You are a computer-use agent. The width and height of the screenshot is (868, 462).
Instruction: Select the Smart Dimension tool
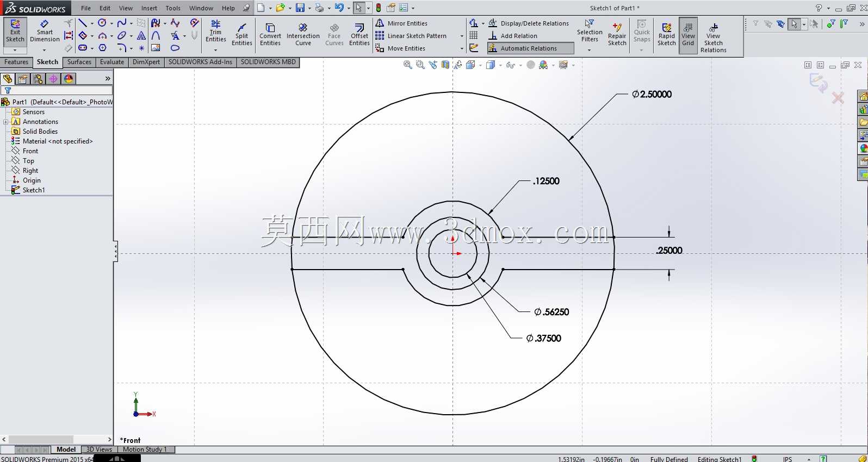45,32
